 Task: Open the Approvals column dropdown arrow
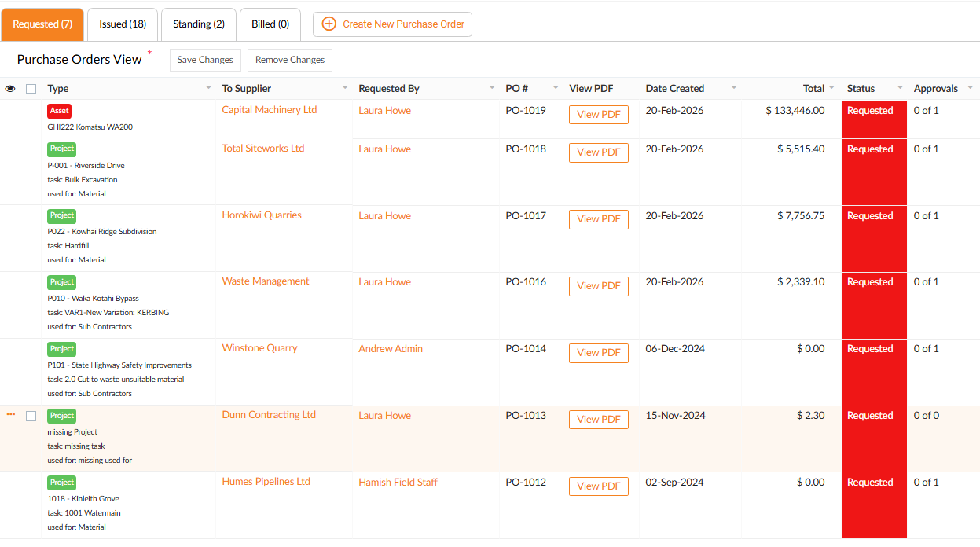pyautogui.click(x=970, y=88)
